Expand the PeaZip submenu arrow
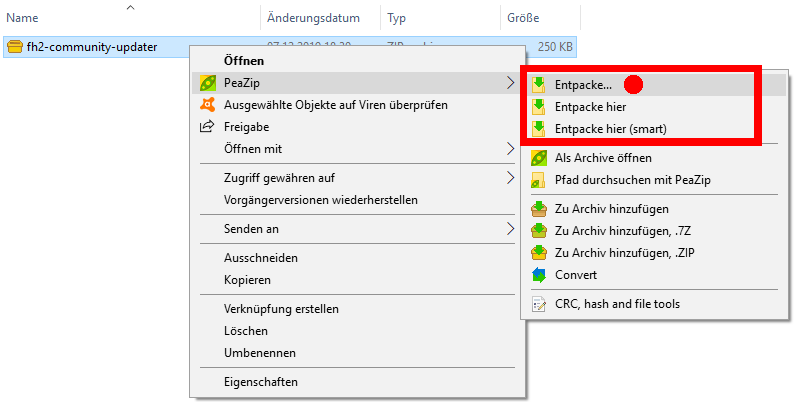Screen dimensions: 794x402 511,83
